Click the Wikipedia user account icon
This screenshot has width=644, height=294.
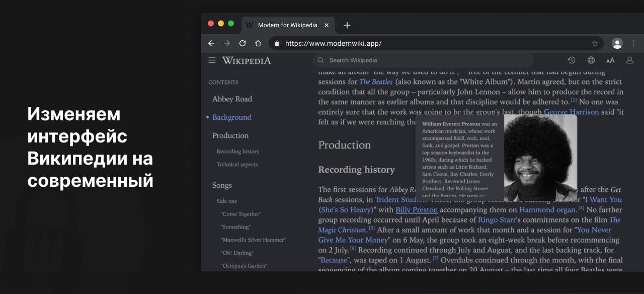629,60
